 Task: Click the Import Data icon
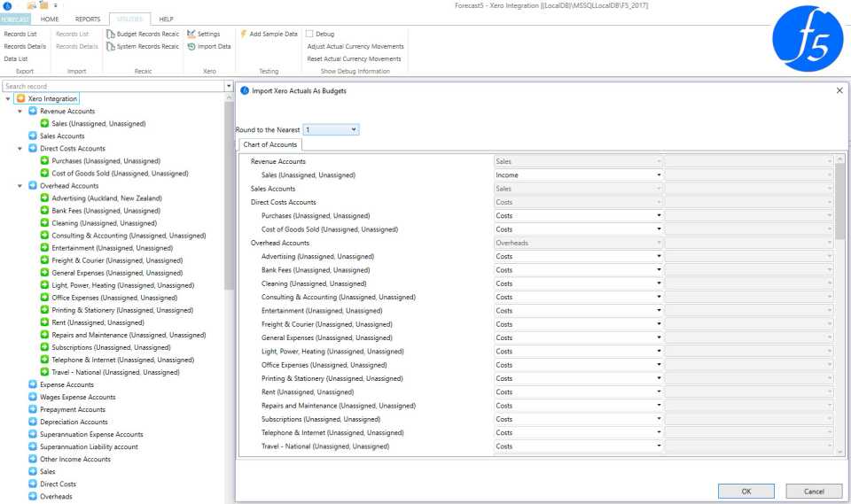tap(191, 46)
